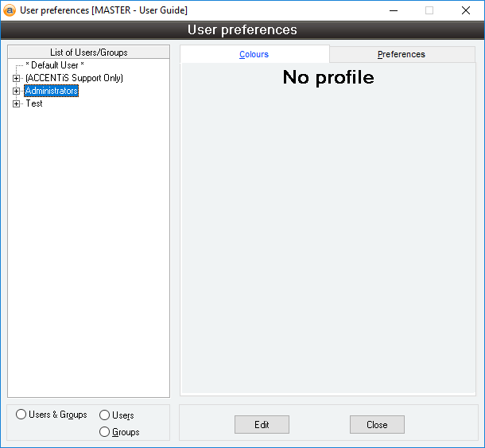485x448 pixels.
Task: Click the List of Users/Groups header
Action: pyautogui.click(x=89, y=53)
